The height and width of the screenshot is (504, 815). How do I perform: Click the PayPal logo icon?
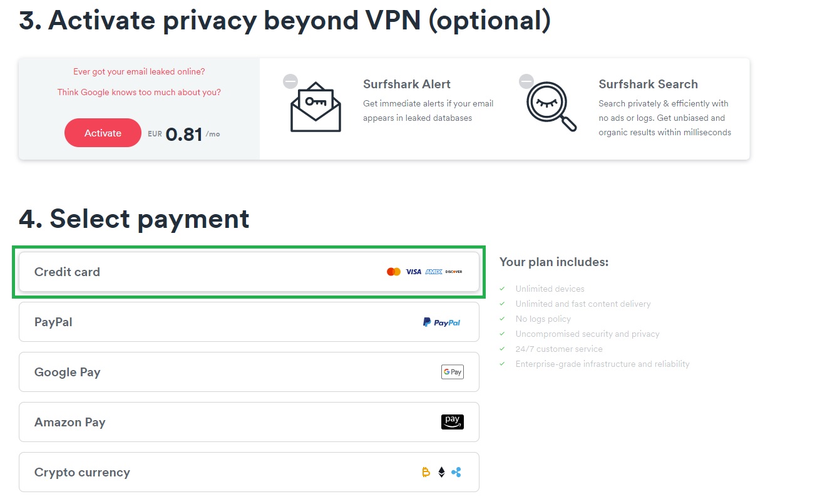(x=441, y=322)
